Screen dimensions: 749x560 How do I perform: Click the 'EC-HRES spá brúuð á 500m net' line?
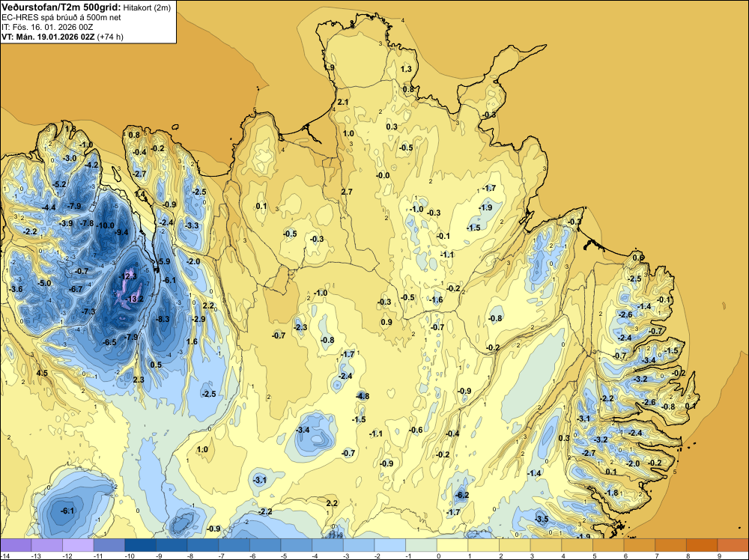[61, 17]
